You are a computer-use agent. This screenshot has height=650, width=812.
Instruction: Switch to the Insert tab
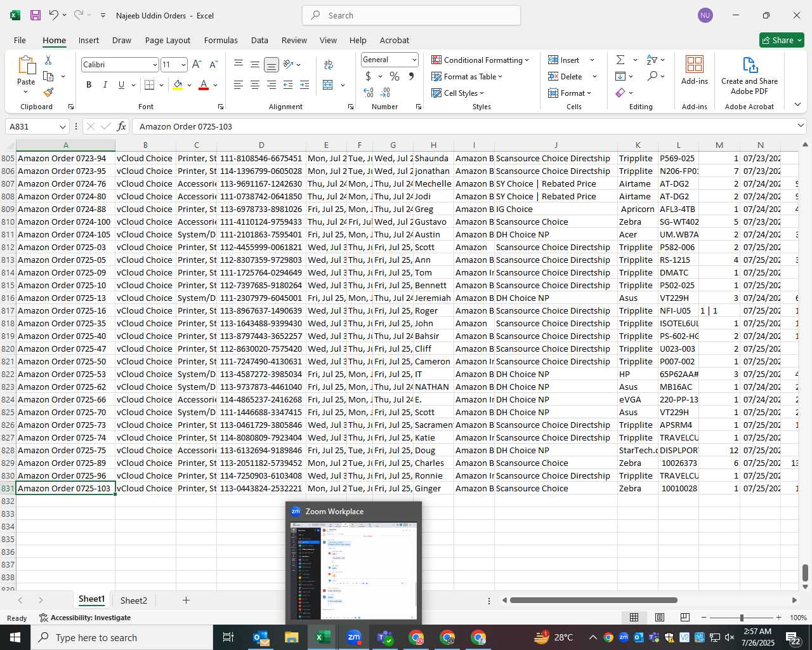tap(89, 40)
